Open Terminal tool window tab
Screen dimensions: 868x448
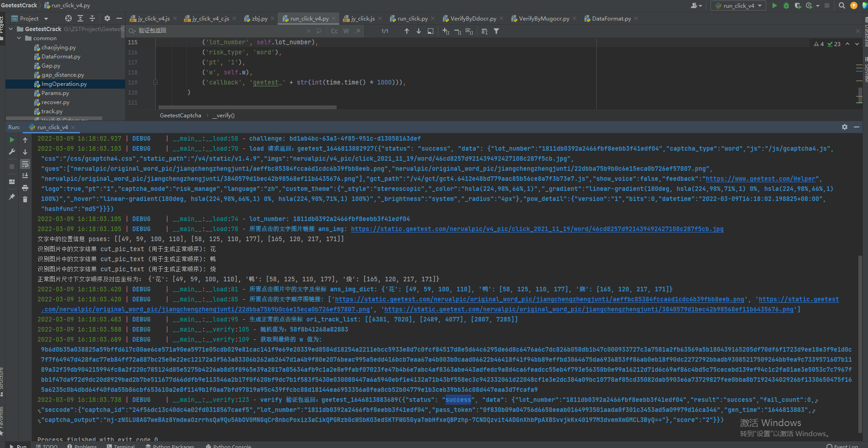pyautogui.click(x=121, y=445)
